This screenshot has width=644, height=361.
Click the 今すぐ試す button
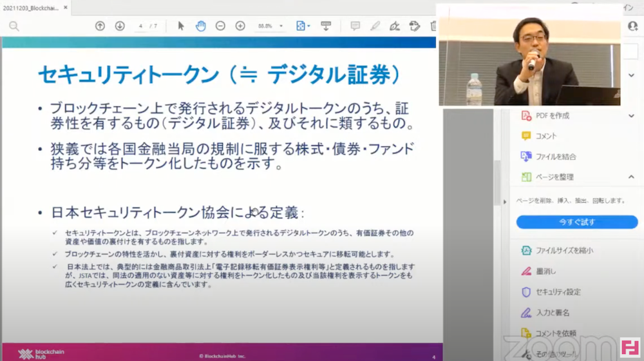[x=576, y=222]
